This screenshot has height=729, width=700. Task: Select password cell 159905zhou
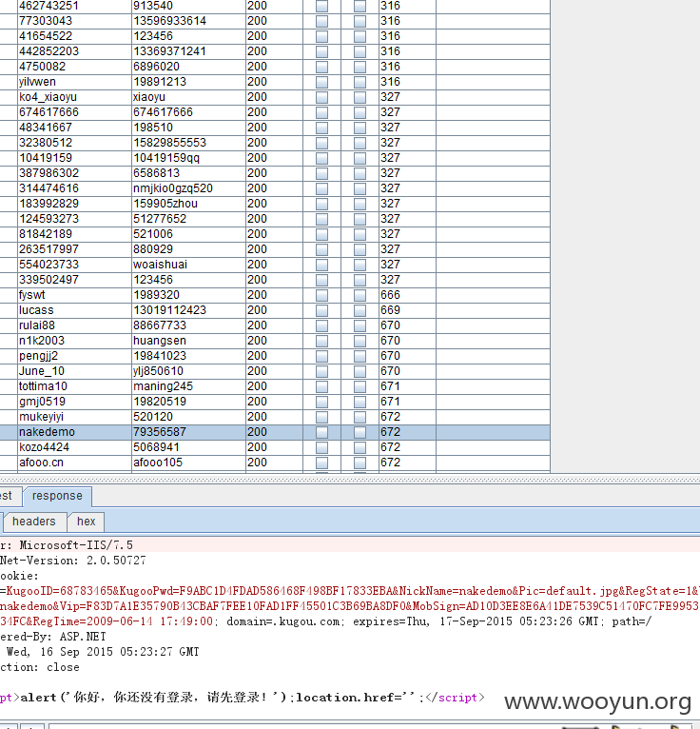click(188, 204)
